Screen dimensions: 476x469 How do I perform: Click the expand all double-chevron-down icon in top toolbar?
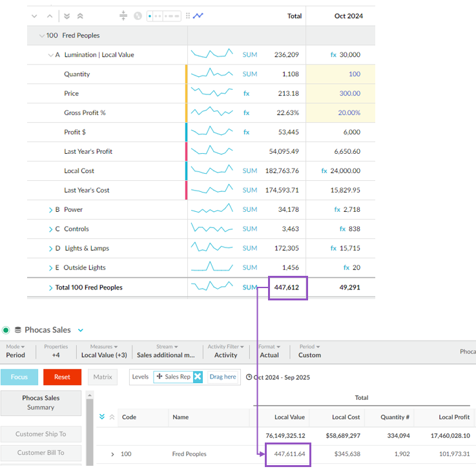pos(67,16)
